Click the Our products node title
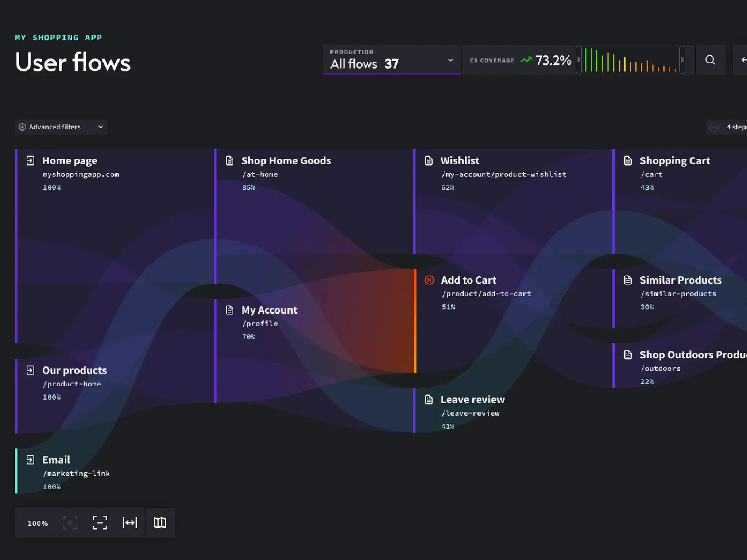The image size is (747, 560). click(x=74, y=370)
